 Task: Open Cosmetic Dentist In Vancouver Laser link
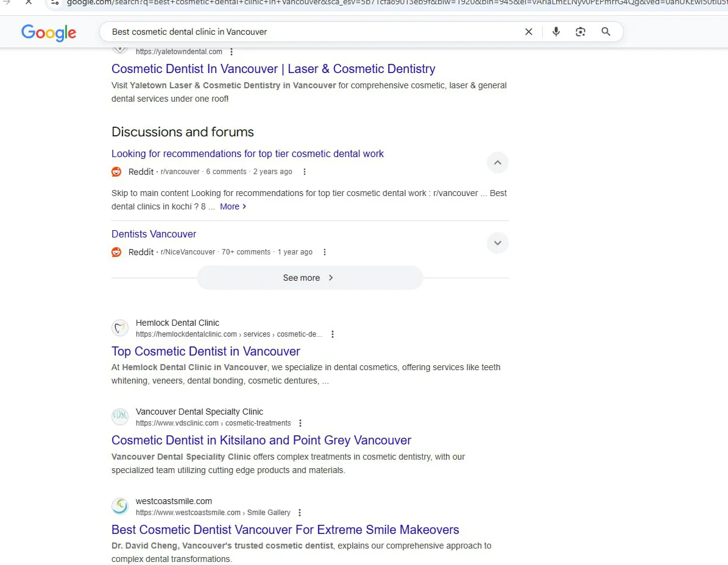point(273,69)
